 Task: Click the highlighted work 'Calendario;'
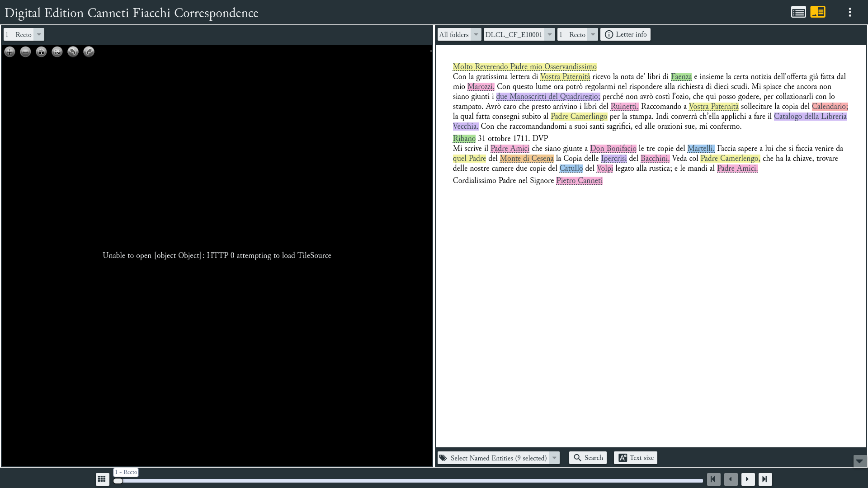pos(830,107)
